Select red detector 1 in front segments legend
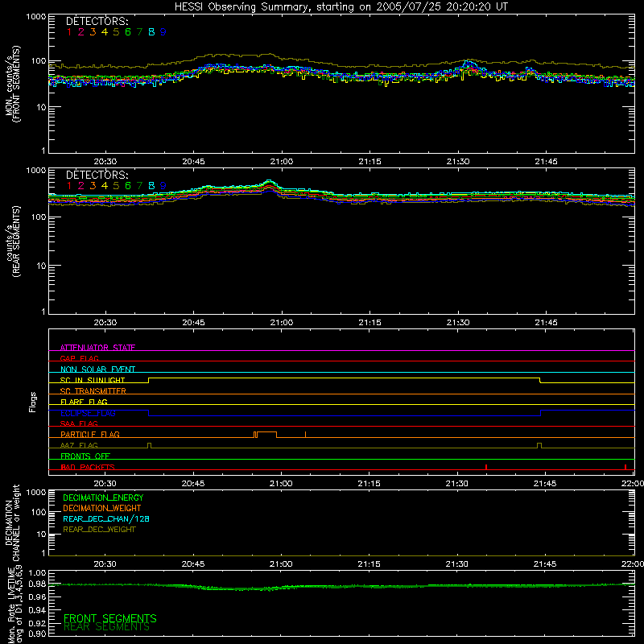Image resolution: width=644 pixels, height=644 pixels. click(x=69, y=32)
